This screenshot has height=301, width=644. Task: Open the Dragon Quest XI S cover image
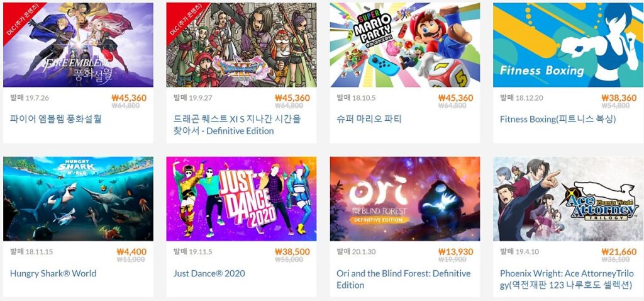click(x=241, y=45)
